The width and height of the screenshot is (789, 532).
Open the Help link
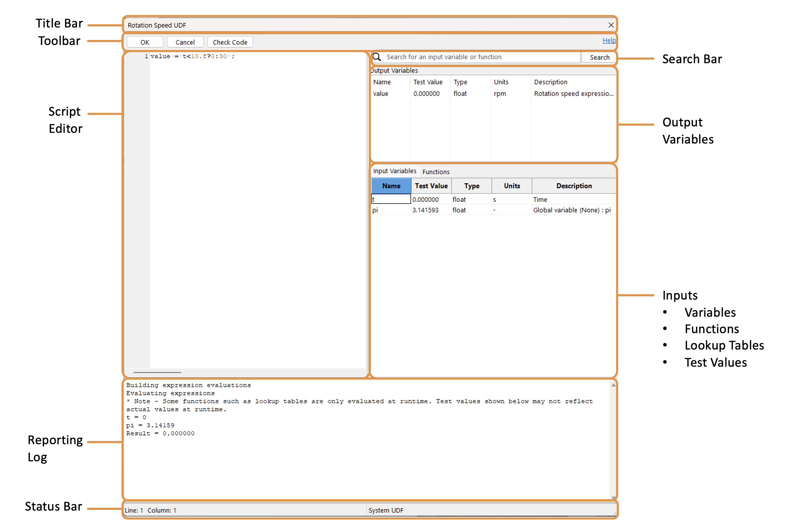pyautogui.click(x=609, y=40)
